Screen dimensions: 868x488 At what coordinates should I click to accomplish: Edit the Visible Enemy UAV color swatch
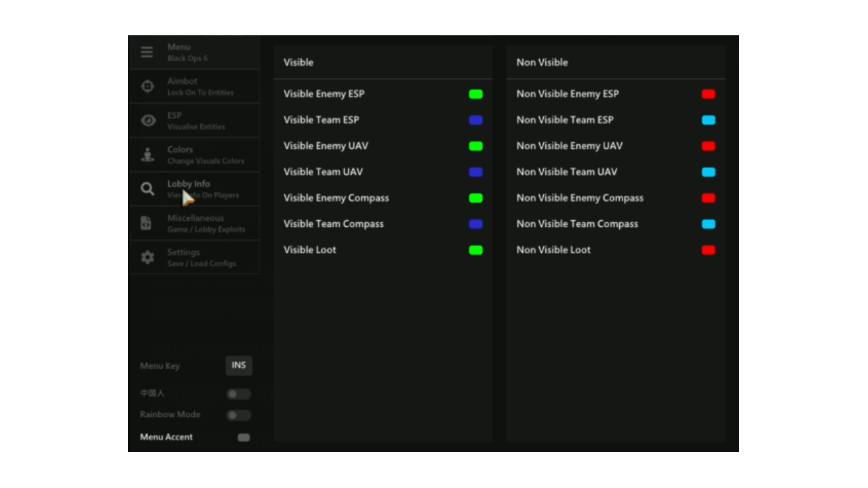pyautogui.click(x=476, y=146)
